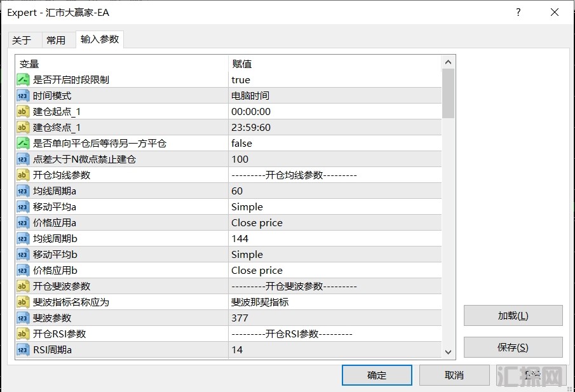
Task: Click the scrollbar down arrow in parameter list
Action: [449, 352]
